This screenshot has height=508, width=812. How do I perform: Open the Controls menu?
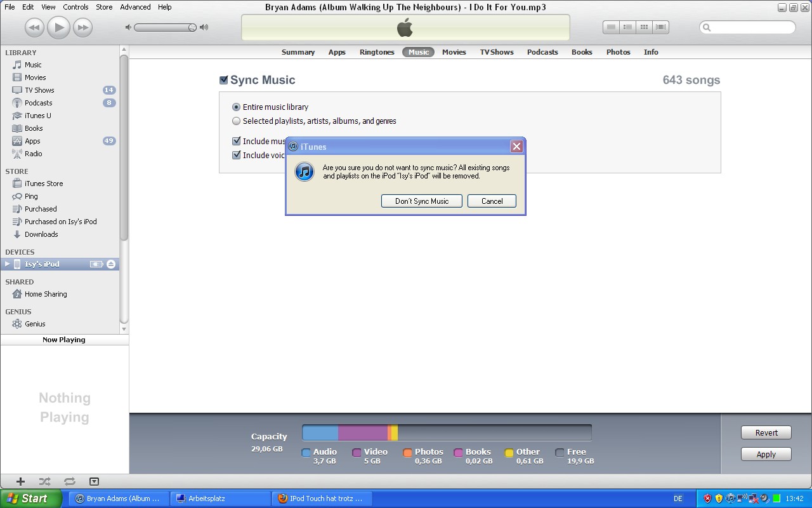pyautogui.click(x=75, y=7)
